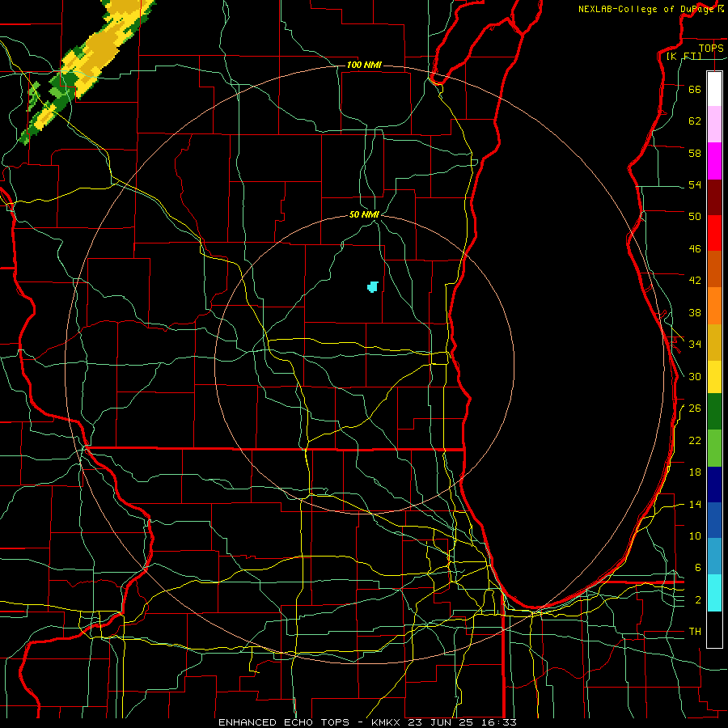Click the dark green legend swatch
Screen dimensions: 728x728
(x=714, y=412)
